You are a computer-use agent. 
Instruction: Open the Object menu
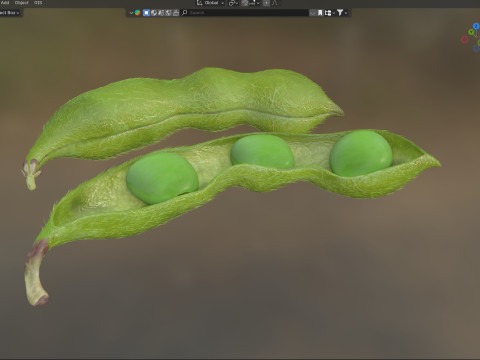21,3
